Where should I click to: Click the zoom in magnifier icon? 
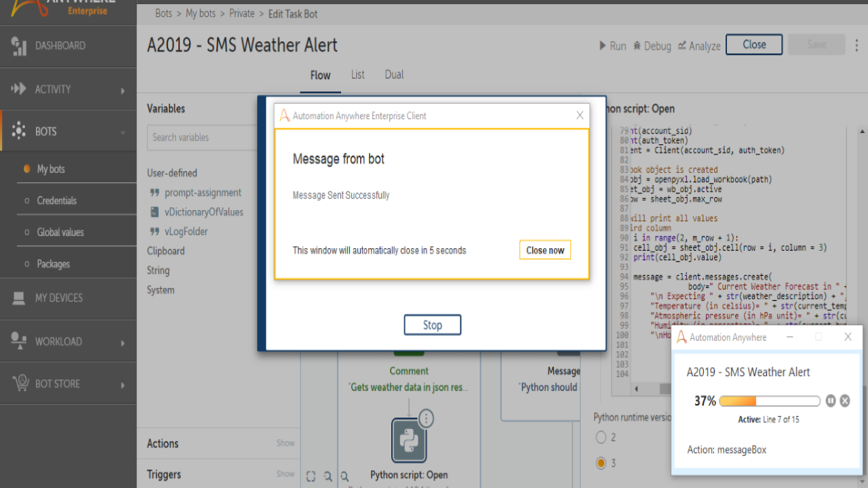(x=344, y=476)
